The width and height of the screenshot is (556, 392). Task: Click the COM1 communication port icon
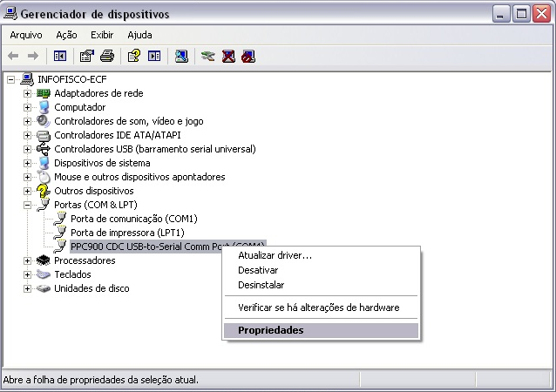(x=60, y=219)
